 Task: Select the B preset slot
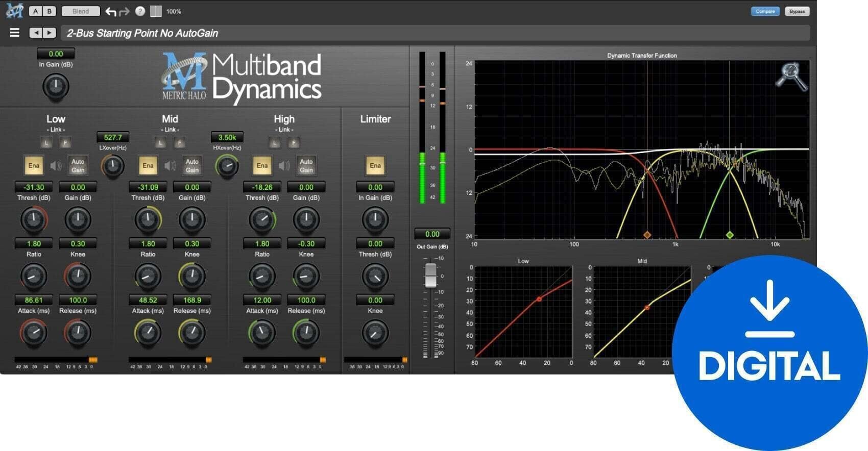coord(49,11)
